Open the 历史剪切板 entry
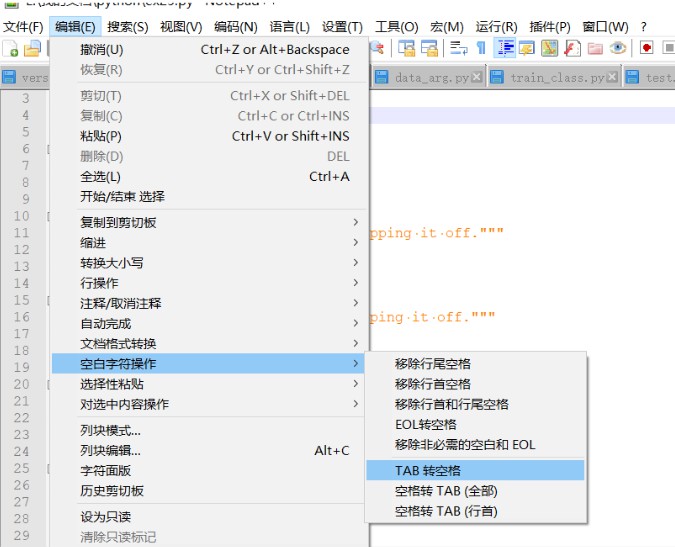Screen dimensions: 675x547 point(210,491)
